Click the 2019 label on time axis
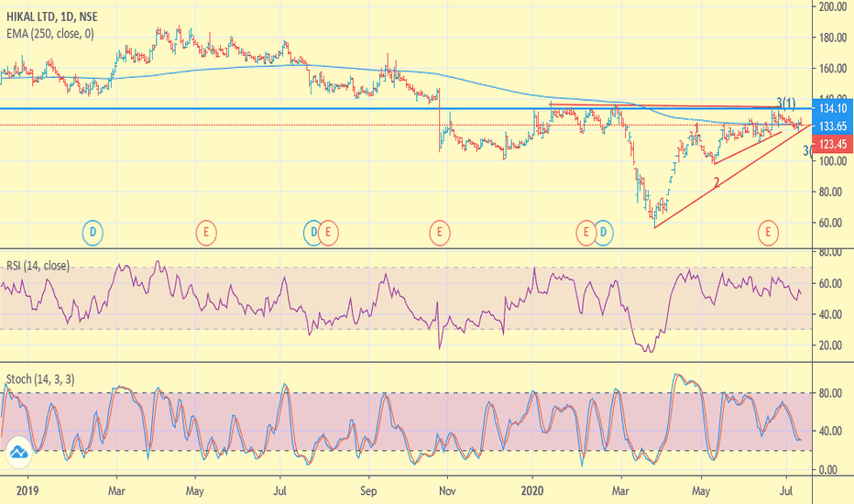Screen dimensions: 854x504 point(27,491)
